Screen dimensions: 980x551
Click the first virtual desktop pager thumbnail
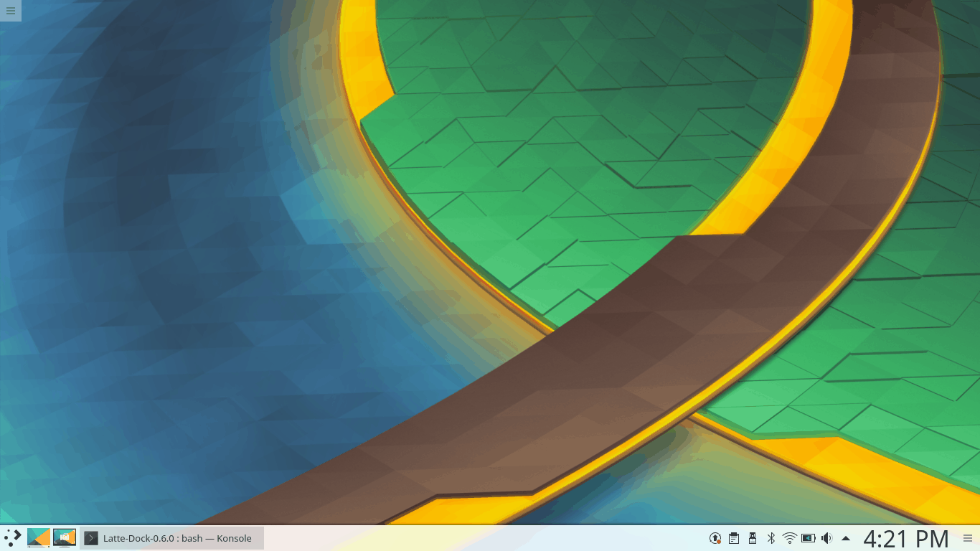pos(39,537)
